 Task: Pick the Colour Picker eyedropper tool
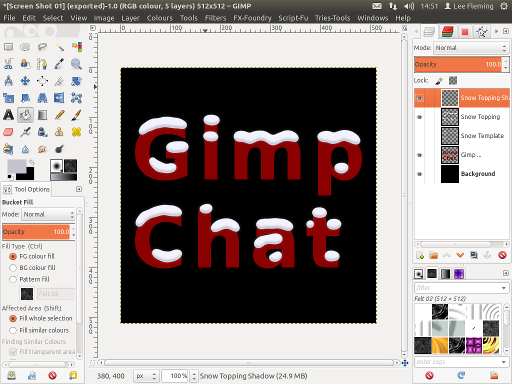[x=59, y=64]
